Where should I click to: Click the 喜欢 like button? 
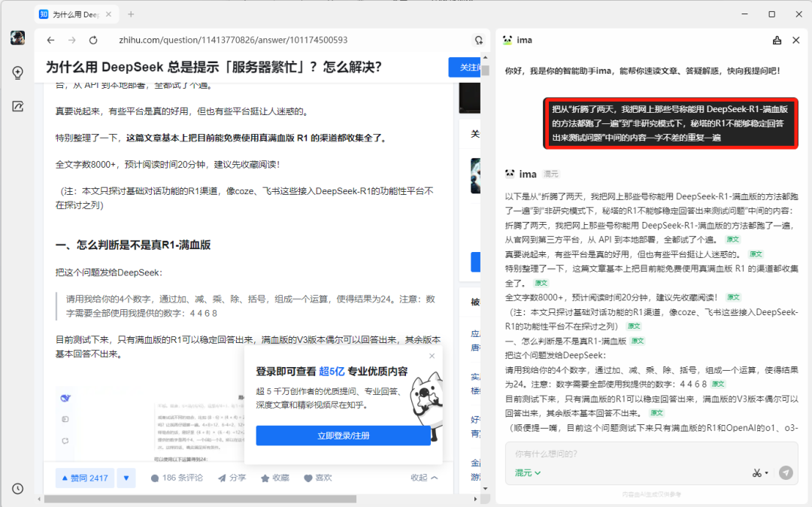[x=317, y=478]
